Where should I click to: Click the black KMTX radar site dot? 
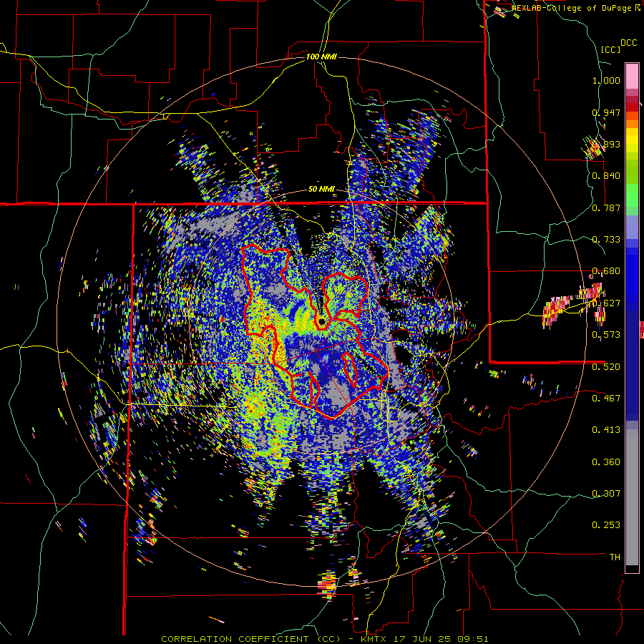click(x=321, y=321)
